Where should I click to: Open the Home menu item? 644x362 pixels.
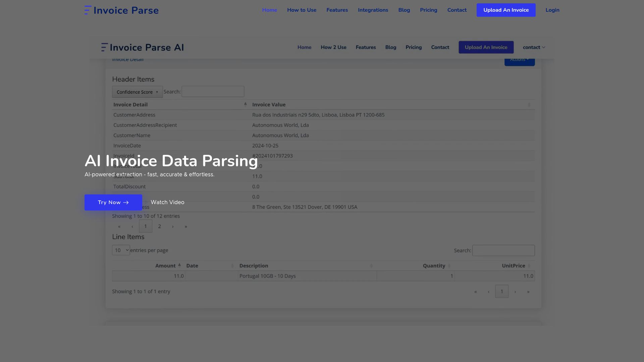point(269,10)
